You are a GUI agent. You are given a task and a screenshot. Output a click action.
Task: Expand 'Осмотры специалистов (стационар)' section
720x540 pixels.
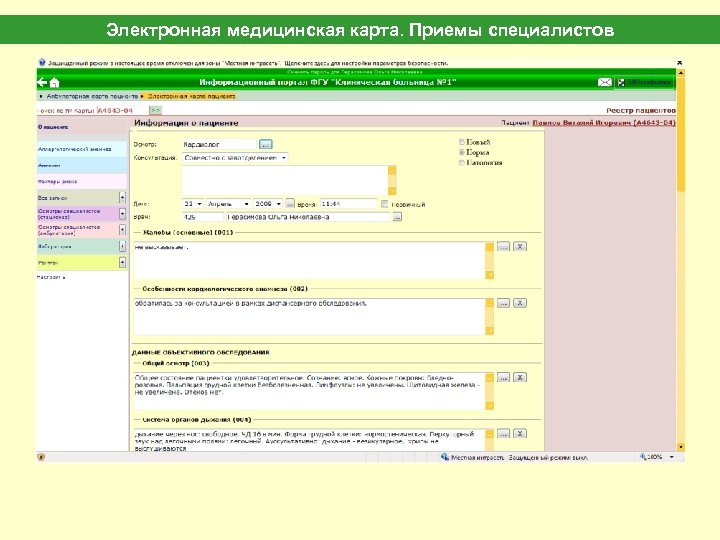(x=122, y=214)
